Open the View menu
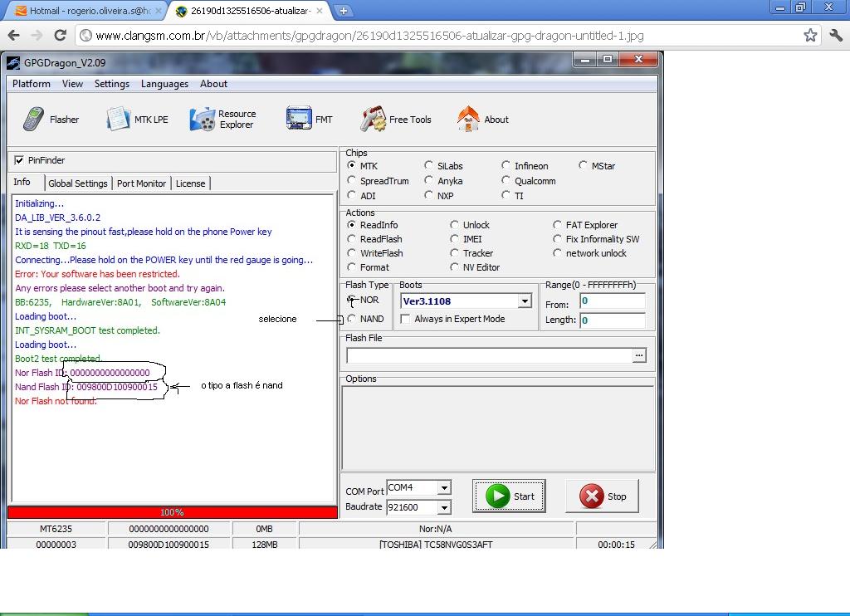 tap(72, 84)
